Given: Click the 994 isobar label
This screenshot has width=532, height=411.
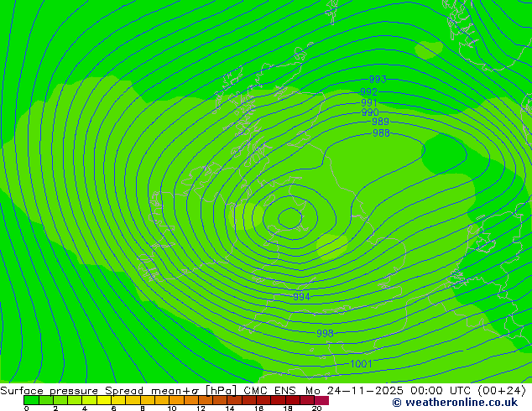Looking at the screenshot, I should tap(301, 297).
